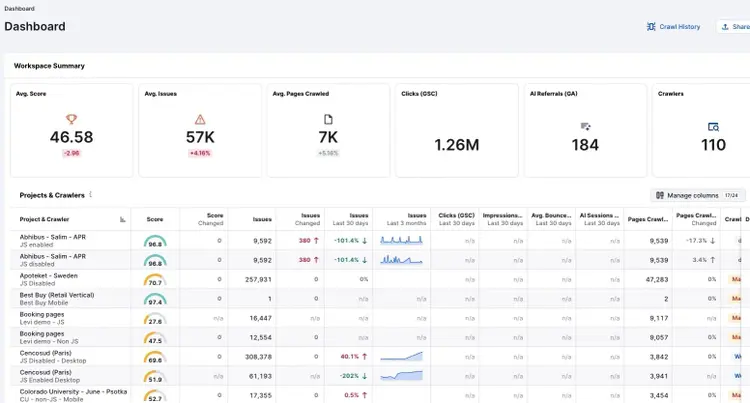
Task: Click the trophy icon in Avg. Score card
Action: coord(71,119)
